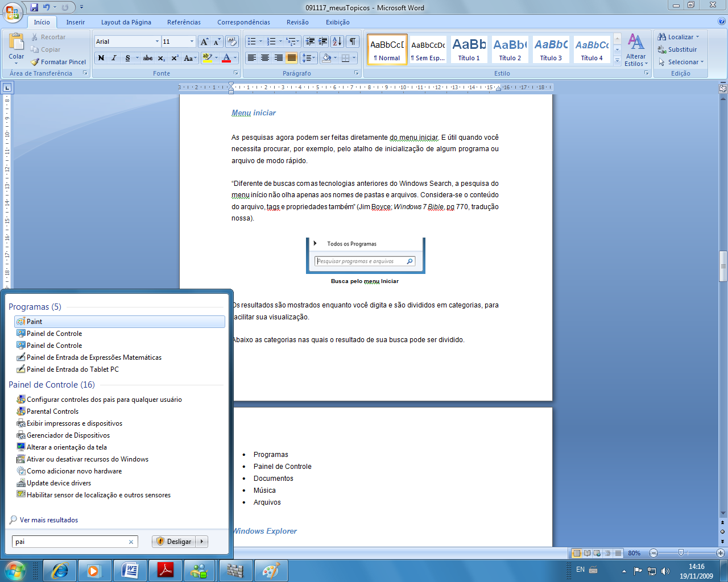This screenshot has width=728, height=582.
Task: Undo the last action in Word
Action: point(47,7)
